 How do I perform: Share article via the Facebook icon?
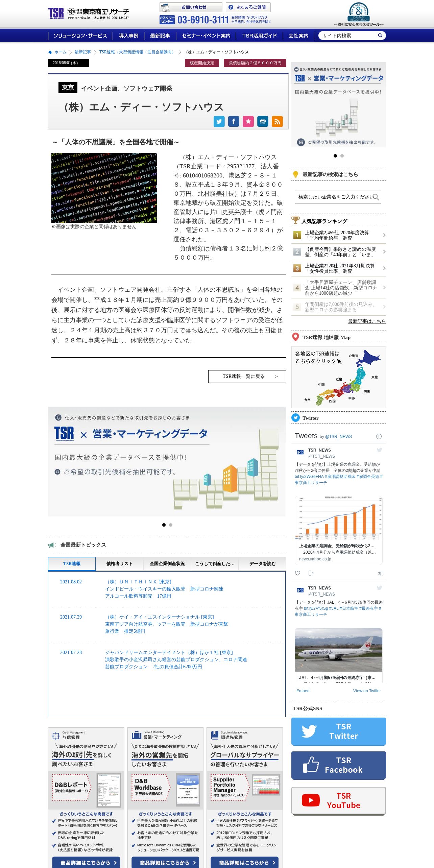pyautogui.click(x=234, y=121)
